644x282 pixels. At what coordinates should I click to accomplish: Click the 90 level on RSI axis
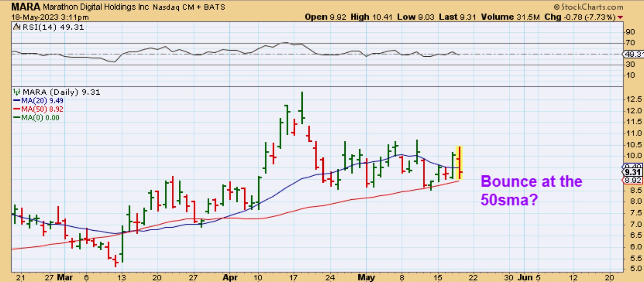click(630, 32)
